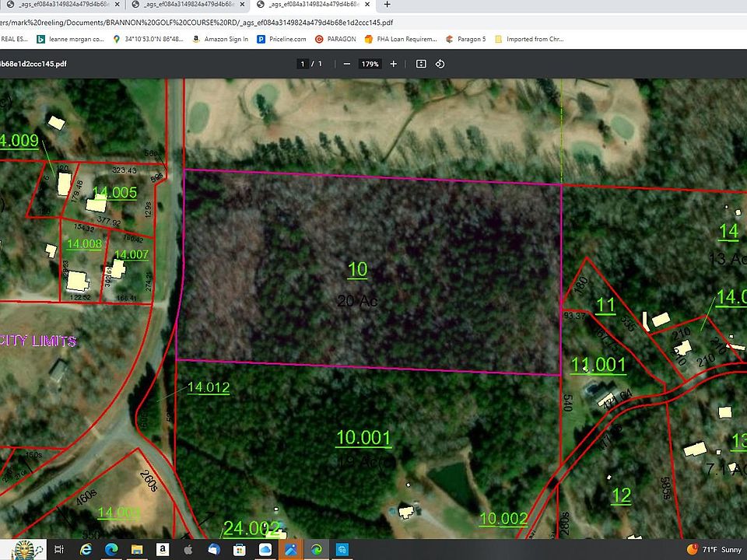747x560 pixels.
Task: Click the address bar file path
Action: click(196, 23)
